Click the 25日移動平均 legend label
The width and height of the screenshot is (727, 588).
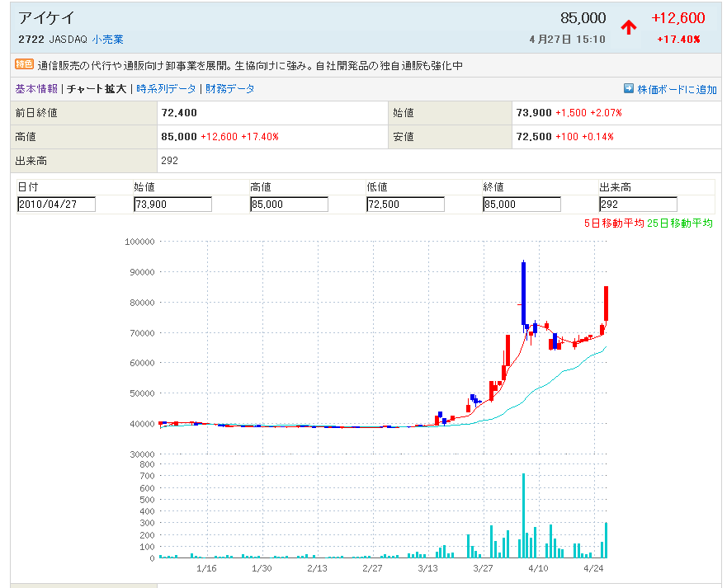tap(680, 223)
